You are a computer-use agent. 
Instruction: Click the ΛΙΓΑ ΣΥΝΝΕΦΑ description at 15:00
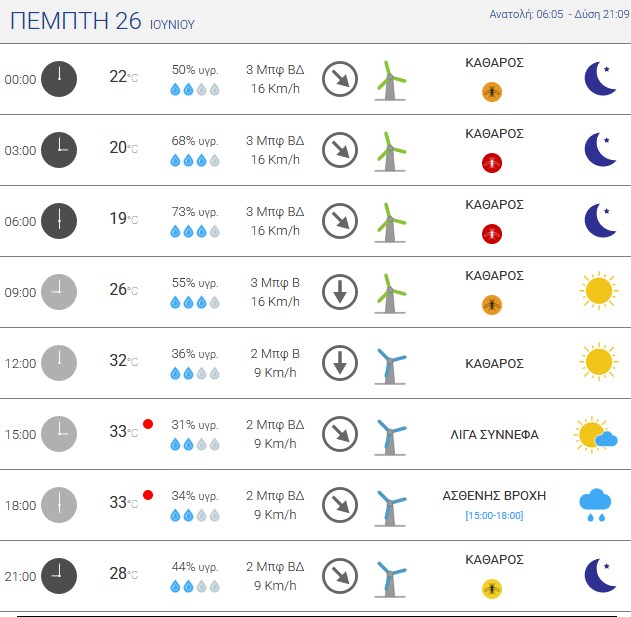[x=494, y=435]
